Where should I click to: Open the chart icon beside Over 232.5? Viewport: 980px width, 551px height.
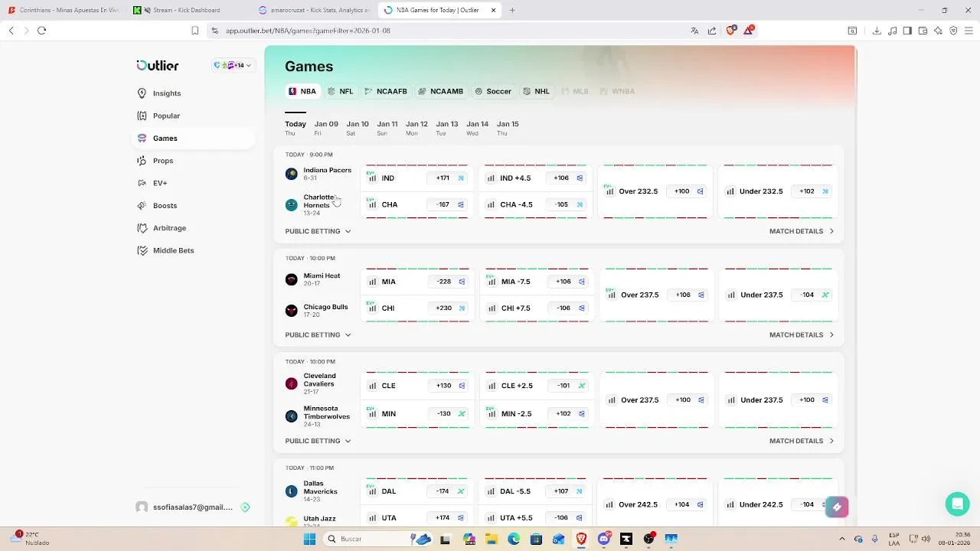pos(609,191)
